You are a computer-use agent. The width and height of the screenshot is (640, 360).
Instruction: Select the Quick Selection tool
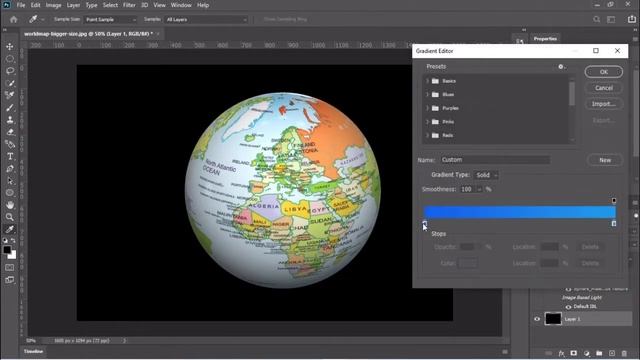click(10, 83)
